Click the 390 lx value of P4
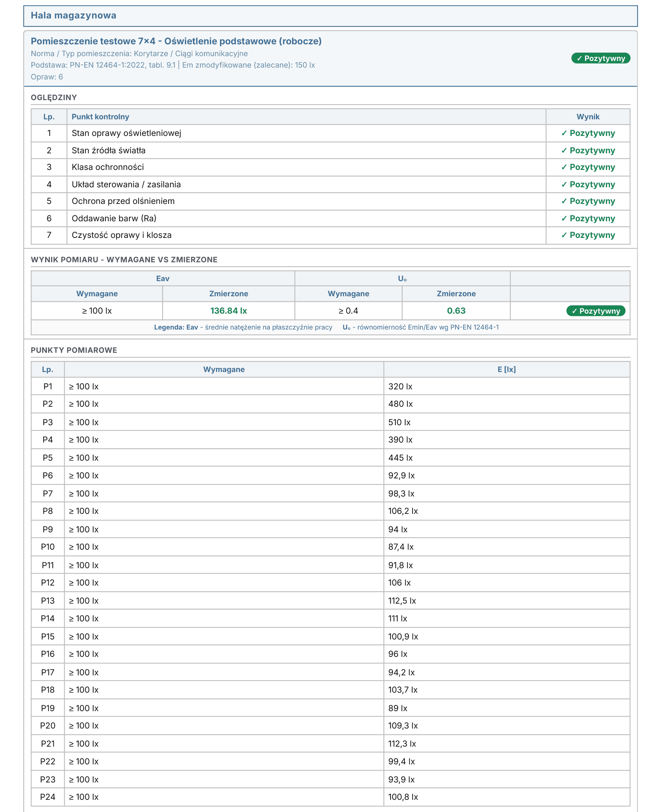Image resolution: width=661 pixels, height=812 pixels. (400, 440)
